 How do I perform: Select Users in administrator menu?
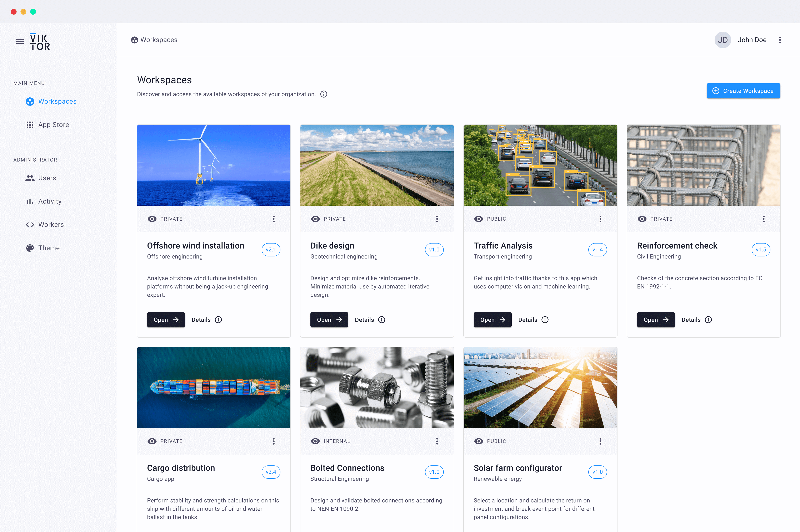click(47, 178)
